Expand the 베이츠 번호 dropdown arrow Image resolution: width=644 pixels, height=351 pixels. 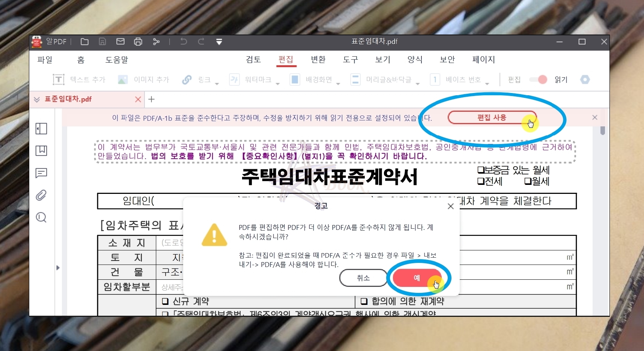(x=487, y=84)
